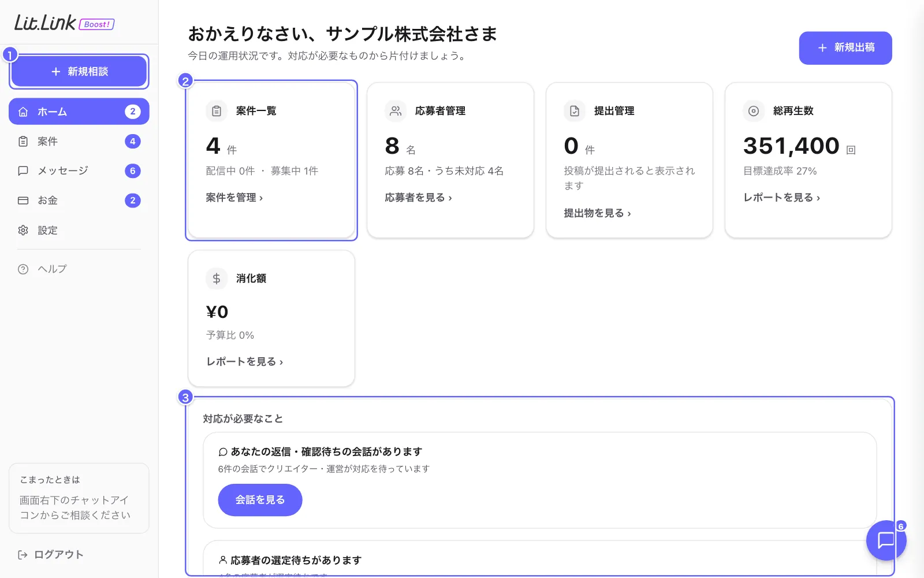Click the 対応が必要なこと heading
Image resolution: width=924 pixels, height=578 pixels.
click(243, 419)
